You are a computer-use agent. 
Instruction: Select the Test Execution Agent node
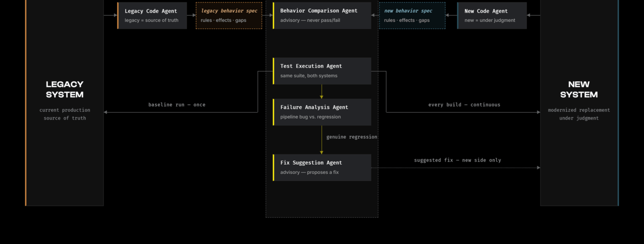(322, 71)
